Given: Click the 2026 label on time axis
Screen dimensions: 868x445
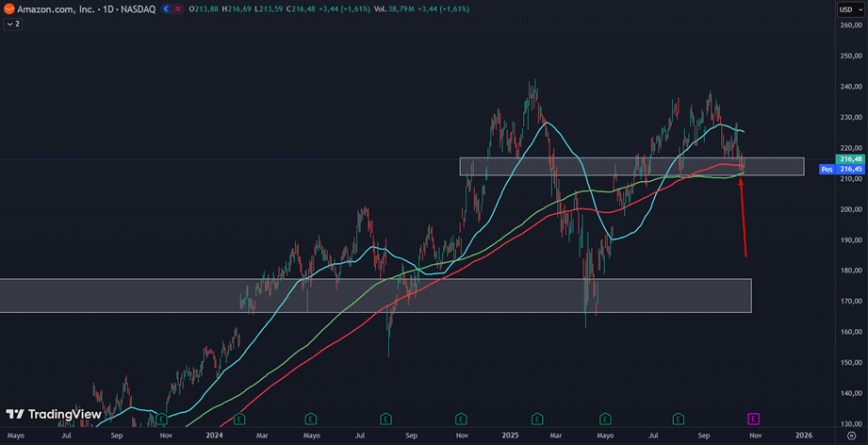Looking at the screenshot, I should click(804, 436).
